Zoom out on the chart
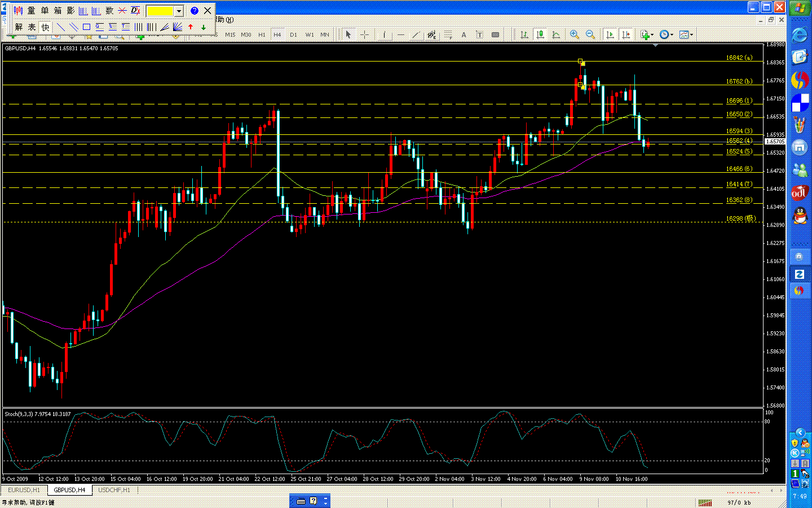This screenshot has height=508, width=812. (x=590, y=34)
